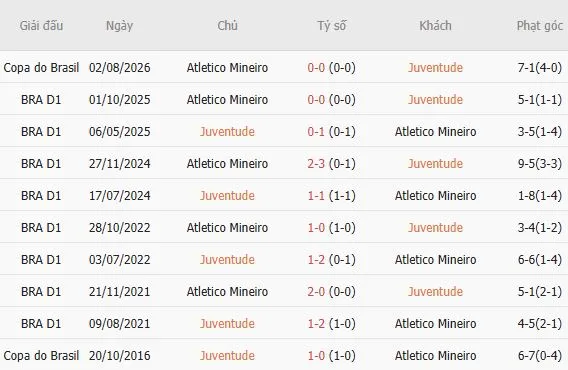
Task: Click Copa do Brasil league in 20/10/2016 row
Action: pos(41,356)
